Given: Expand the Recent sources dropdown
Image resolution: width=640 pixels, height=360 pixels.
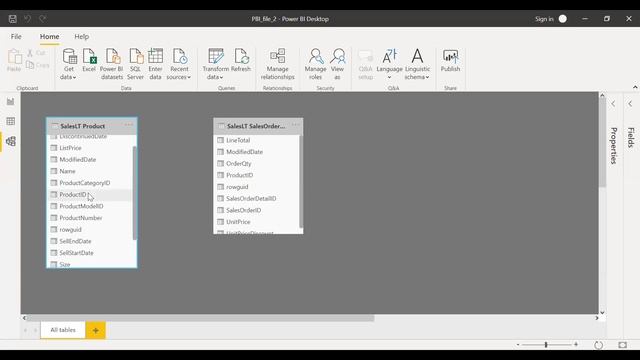Looking at the screenshot, I should [x=179, y=64].
